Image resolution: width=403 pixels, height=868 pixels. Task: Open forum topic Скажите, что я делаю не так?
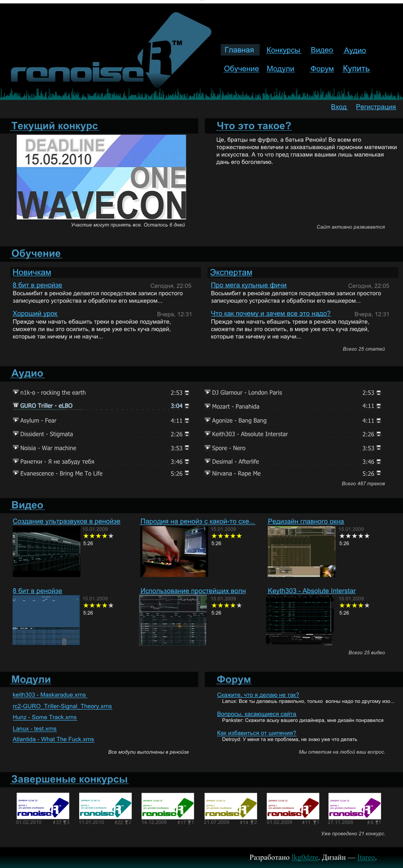coord(258,695)
